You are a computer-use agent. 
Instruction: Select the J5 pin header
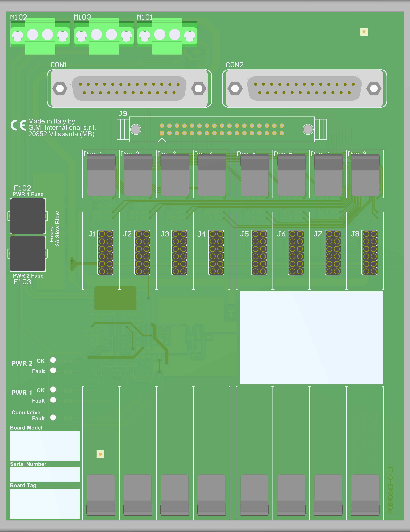259,253
